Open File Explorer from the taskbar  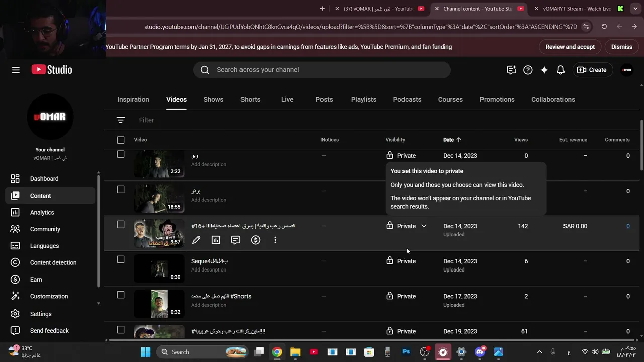coord(295,352)
